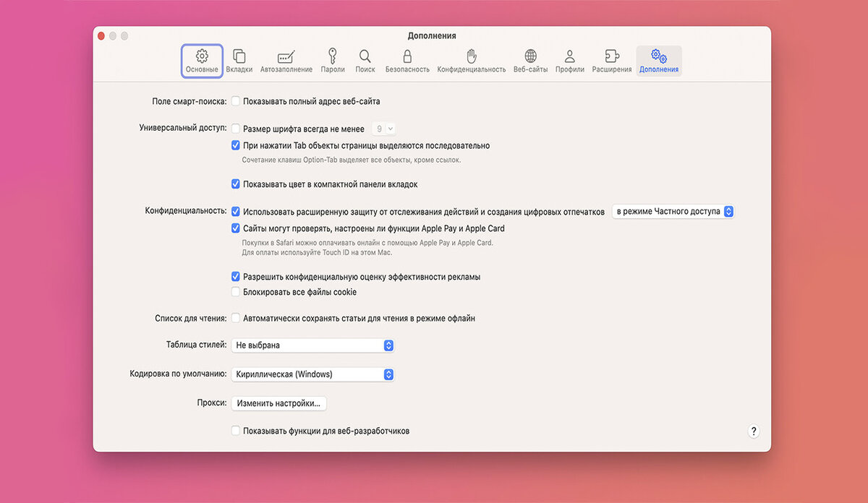Enable показывать полный адрес веб-сайта
The width and height of the screenshot is (868, 503).
235,101
